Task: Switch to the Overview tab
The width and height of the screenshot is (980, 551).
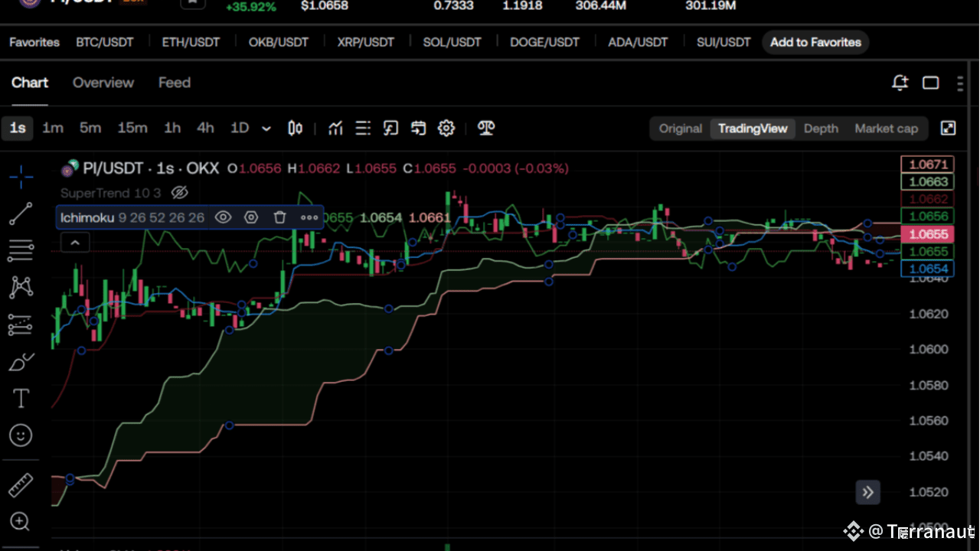Action: (103, 83)
